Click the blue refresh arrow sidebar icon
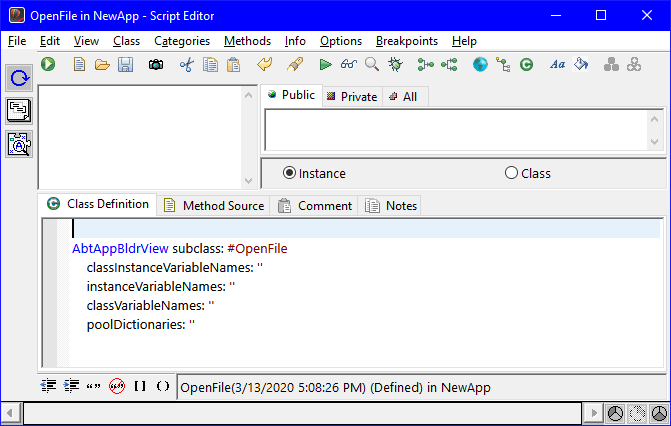671x426 pixels. [19, 78]
